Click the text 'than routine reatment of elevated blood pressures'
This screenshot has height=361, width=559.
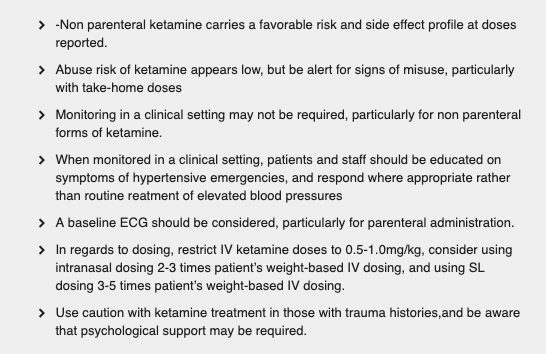199,196
